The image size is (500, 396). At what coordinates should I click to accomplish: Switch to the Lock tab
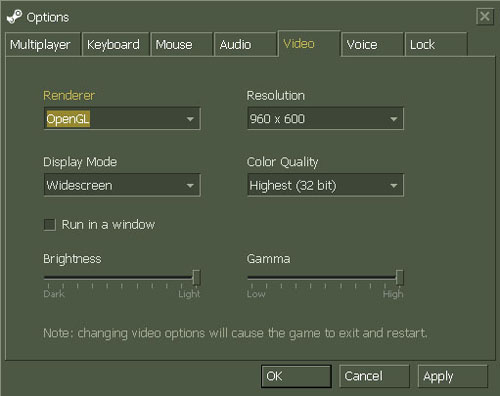436,44
